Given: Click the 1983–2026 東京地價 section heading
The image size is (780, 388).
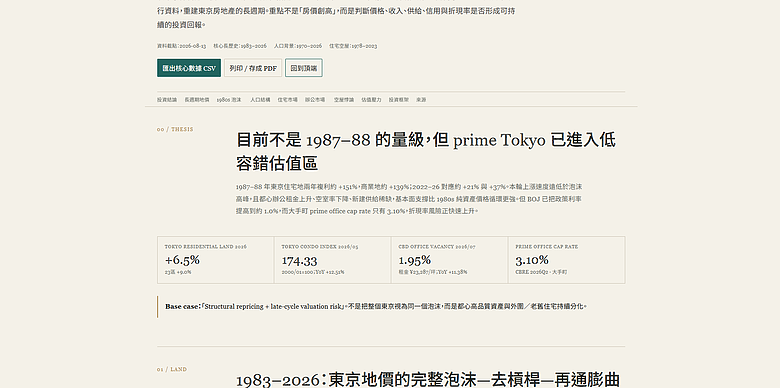Looking at the screenshot, I should (x=428, y=380).
